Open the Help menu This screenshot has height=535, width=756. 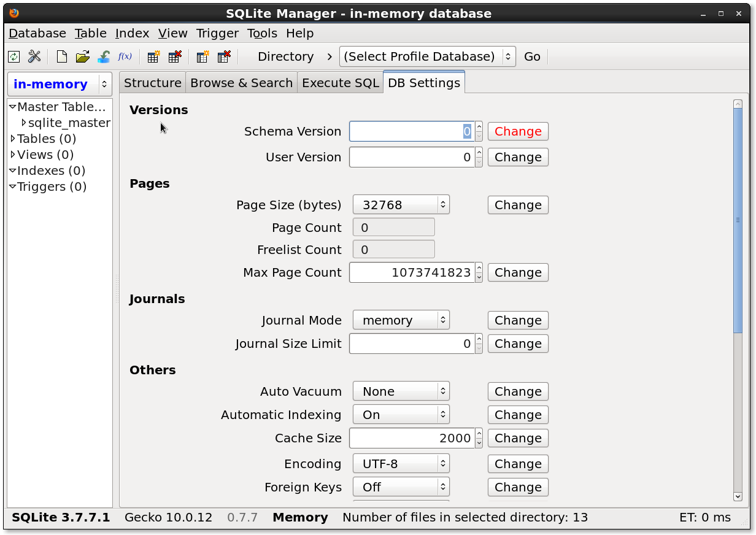pos(300,33)
